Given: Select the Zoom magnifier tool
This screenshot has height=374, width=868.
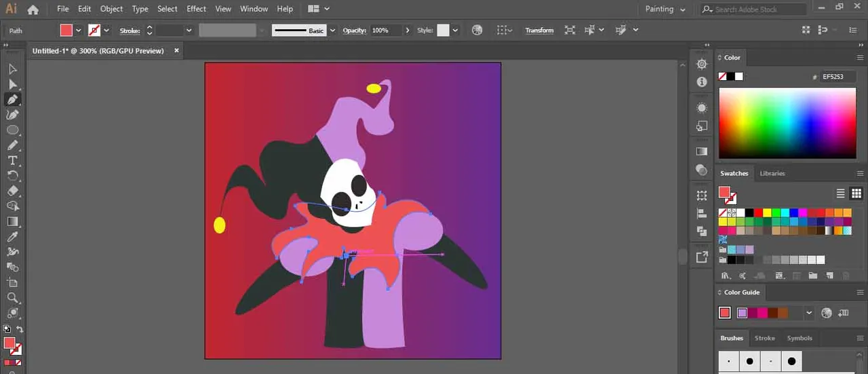Looking at the screenshot, I should pyautogui.click(x=12, y=297).
